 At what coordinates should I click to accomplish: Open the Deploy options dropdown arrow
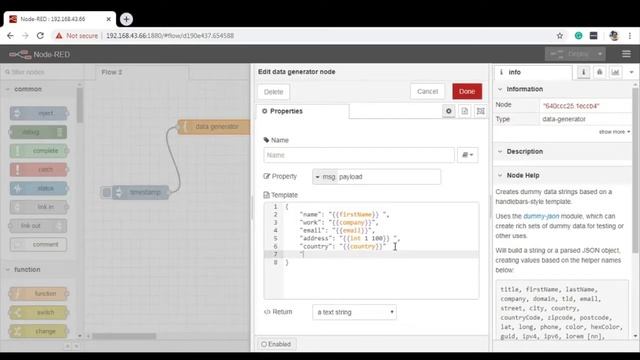pos(600,54)
